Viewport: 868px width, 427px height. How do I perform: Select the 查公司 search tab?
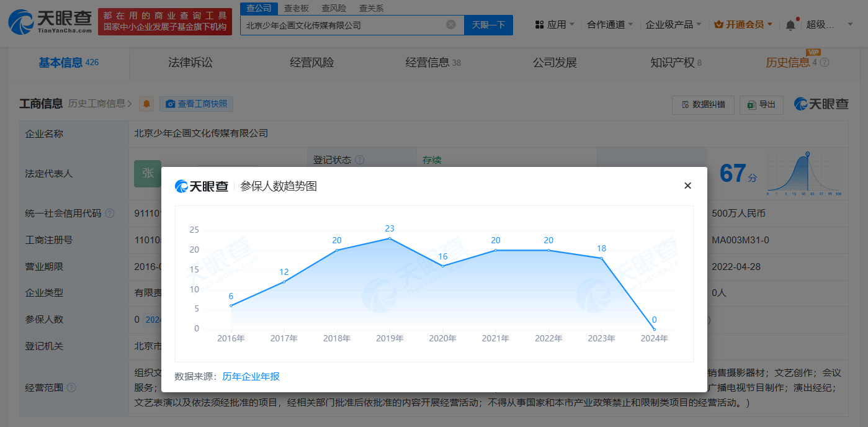[x=259, y=8]
